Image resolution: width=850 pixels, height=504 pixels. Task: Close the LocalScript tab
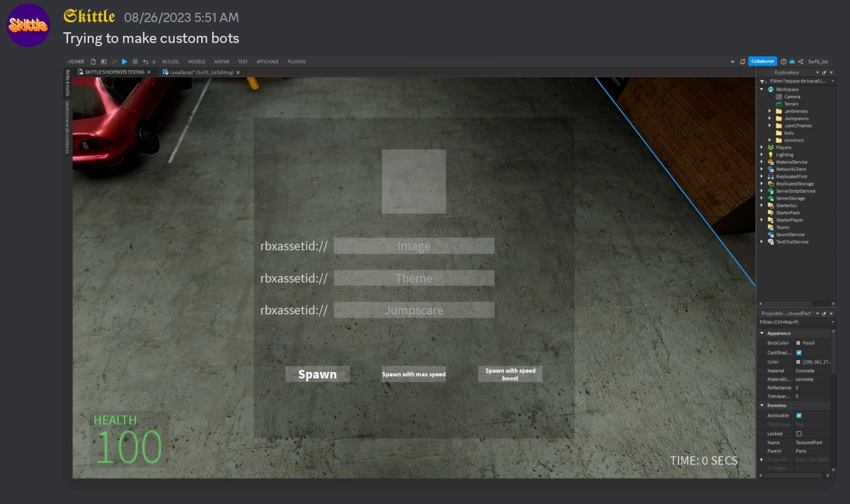pos(238,72)
